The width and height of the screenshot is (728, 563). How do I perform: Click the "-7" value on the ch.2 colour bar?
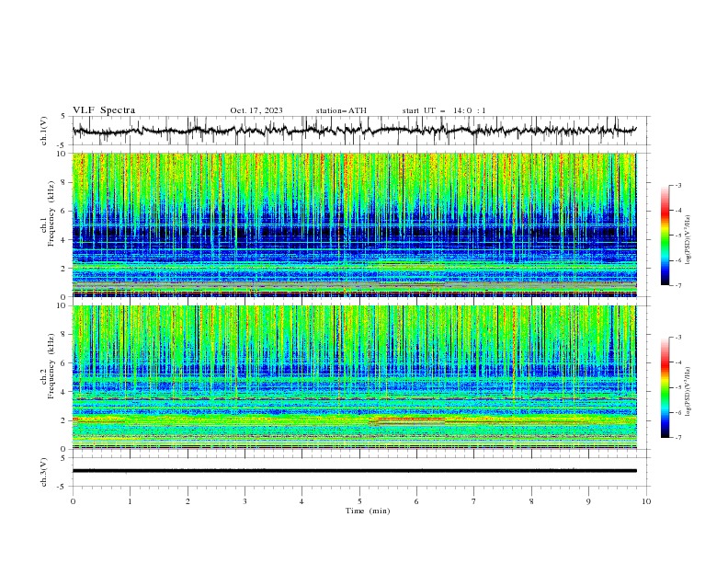677,438
